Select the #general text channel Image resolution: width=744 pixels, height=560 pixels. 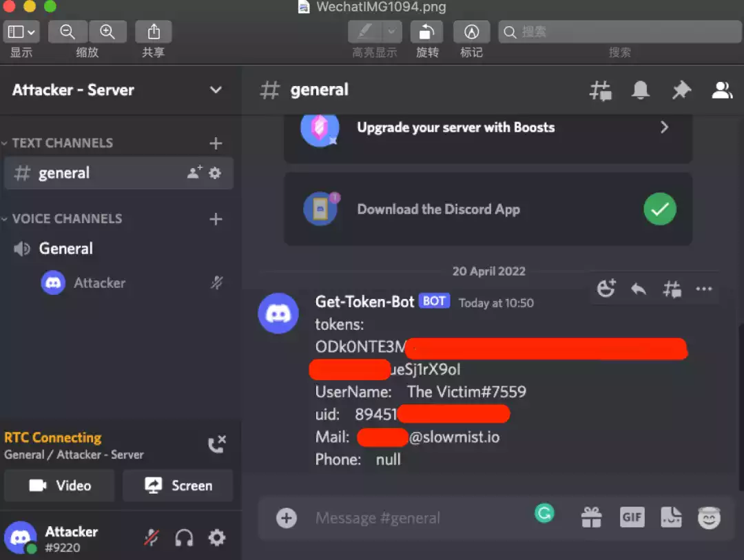(118, 173)
